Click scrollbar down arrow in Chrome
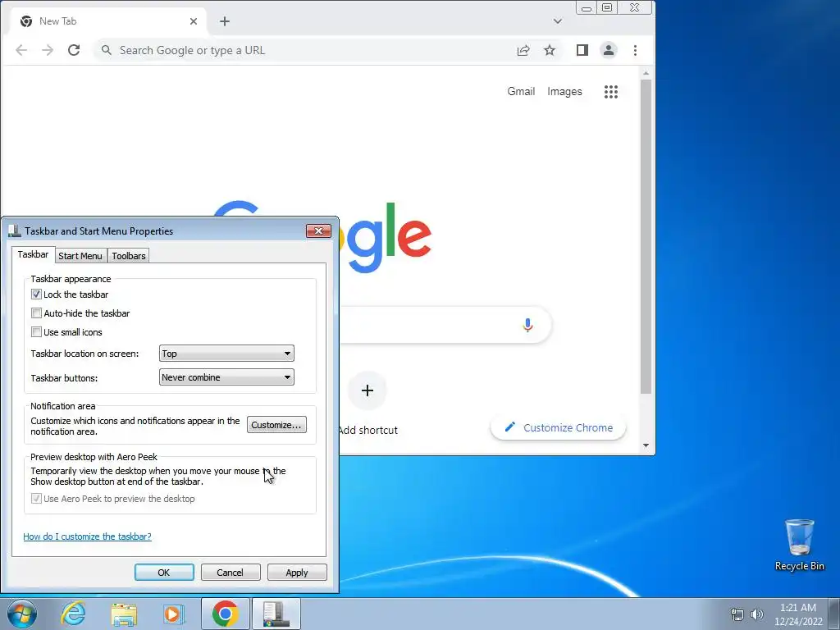Image resolution: width=840 pixels, height=630 pixels. [646, 445]
